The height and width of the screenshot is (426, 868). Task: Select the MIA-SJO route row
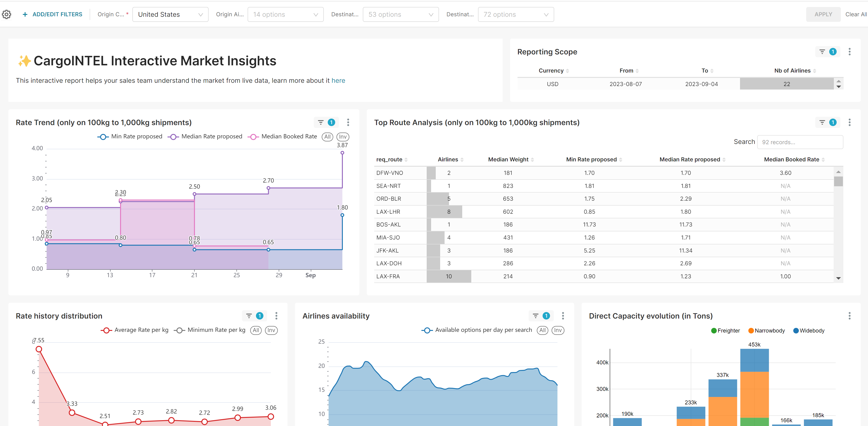click(x=603, y=237)
